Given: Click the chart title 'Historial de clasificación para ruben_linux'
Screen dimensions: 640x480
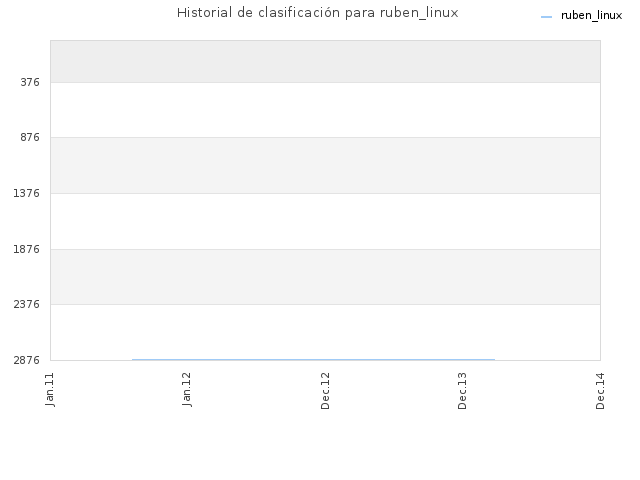Looking at the screenshot, I should (318, 13).
